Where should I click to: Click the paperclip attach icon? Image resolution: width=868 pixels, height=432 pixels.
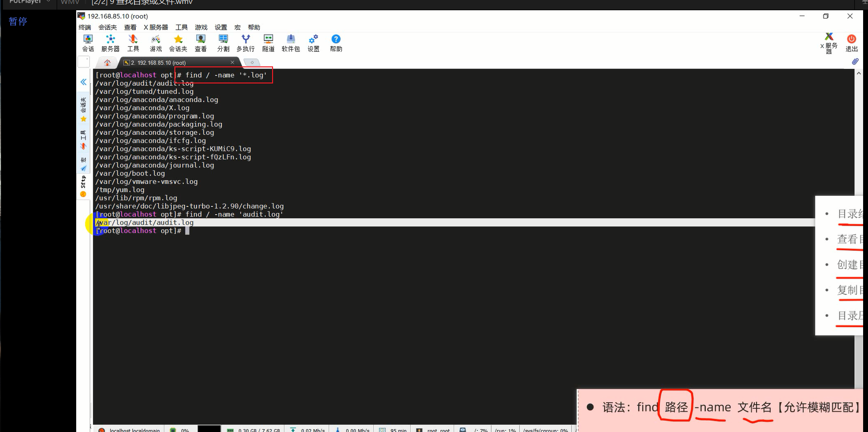[x=855, y=62]
